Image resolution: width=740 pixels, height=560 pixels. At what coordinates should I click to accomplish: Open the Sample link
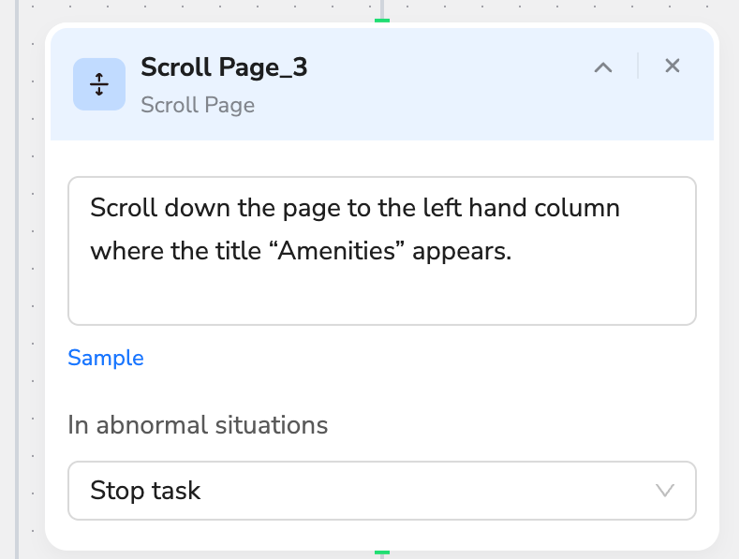coord(106,358)
